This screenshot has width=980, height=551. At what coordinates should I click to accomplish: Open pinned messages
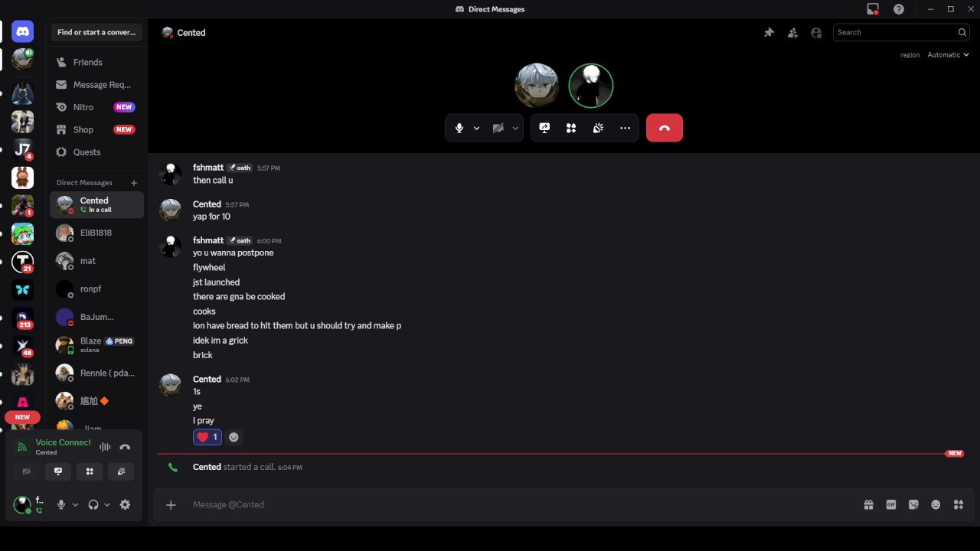769,32
